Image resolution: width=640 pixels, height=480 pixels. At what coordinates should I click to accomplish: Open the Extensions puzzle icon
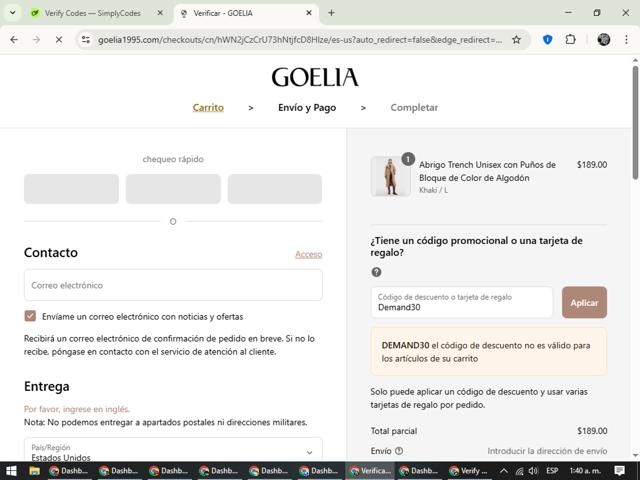coord(571,40)
